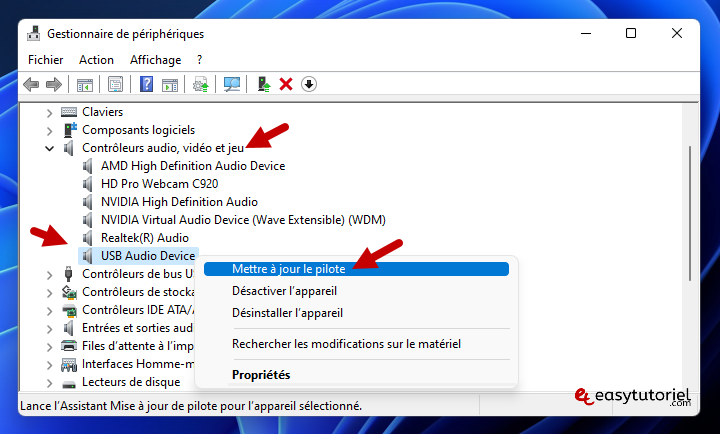720x434 pixels.
Task: Expand the Contrôleurs de bus category
Action: click(x=50, y=275)
